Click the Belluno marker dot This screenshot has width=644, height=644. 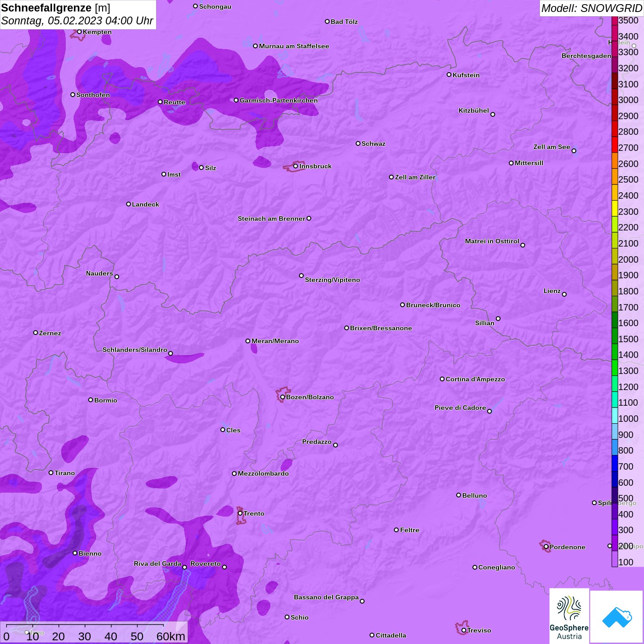click(459, 495)
